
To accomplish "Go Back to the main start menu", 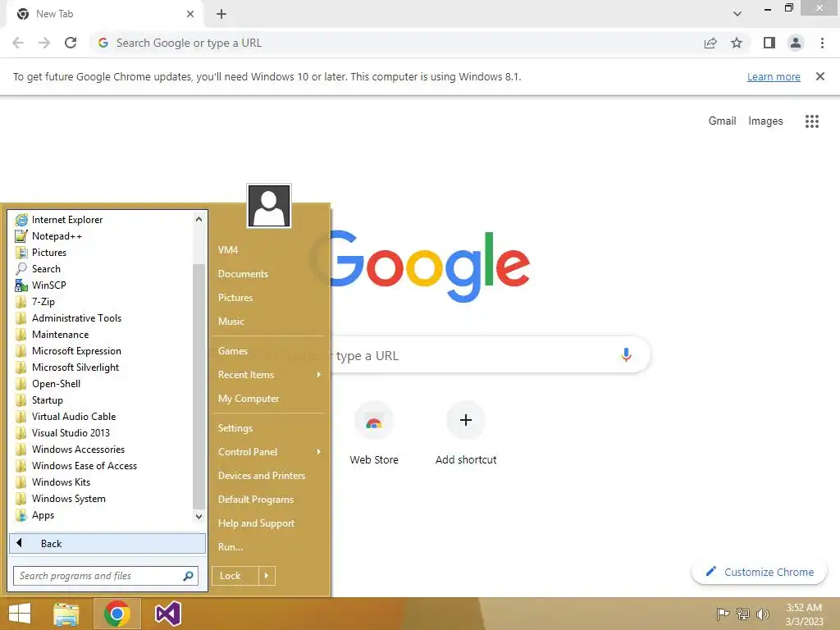I will click(x=107, y=543).
